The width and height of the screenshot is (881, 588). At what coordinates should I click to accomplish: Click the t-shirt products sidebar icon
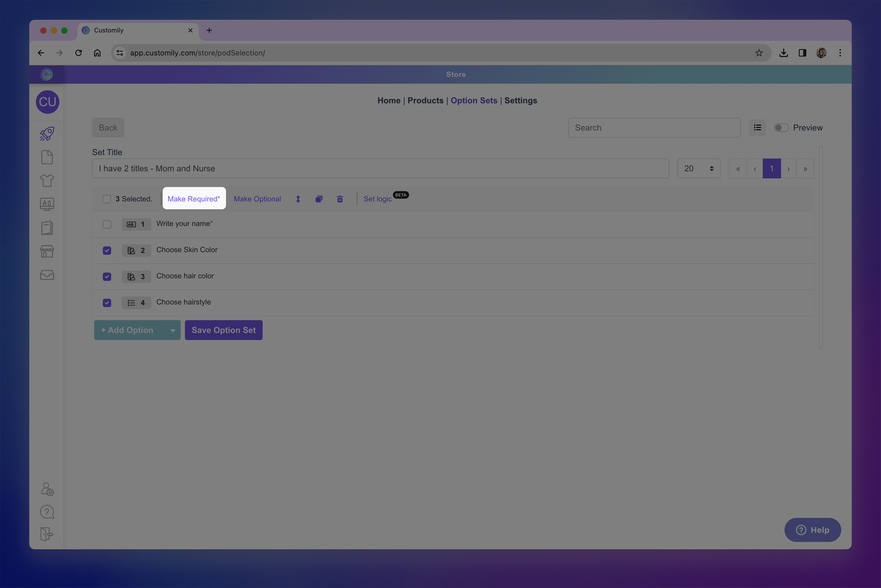47,181
